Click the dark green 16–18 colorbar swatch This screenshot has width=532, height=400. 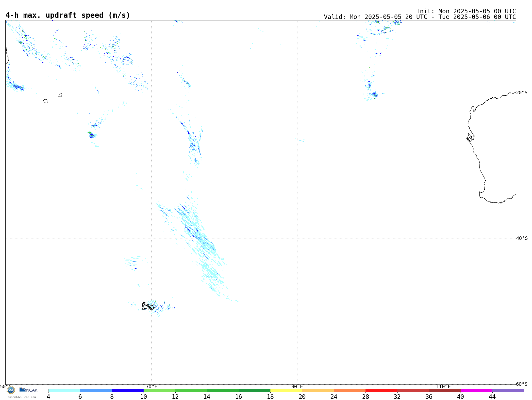(254, 390)
